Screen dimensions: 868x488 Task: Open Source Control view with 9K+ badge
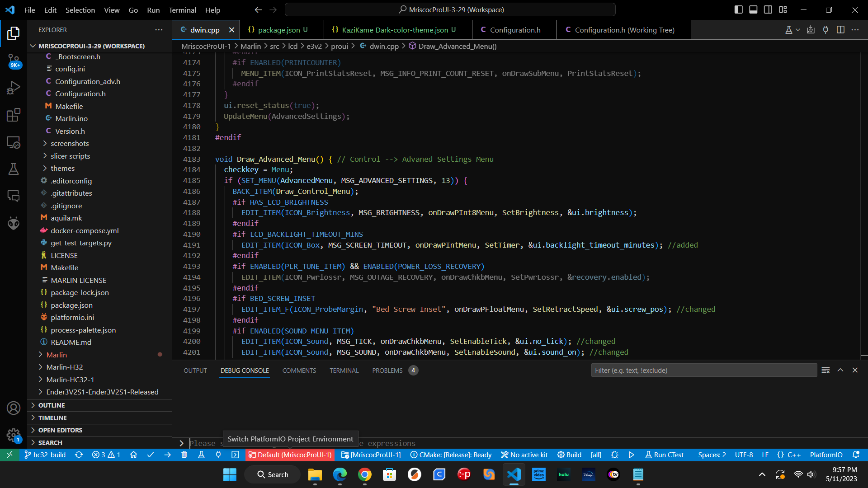(14, 61)
